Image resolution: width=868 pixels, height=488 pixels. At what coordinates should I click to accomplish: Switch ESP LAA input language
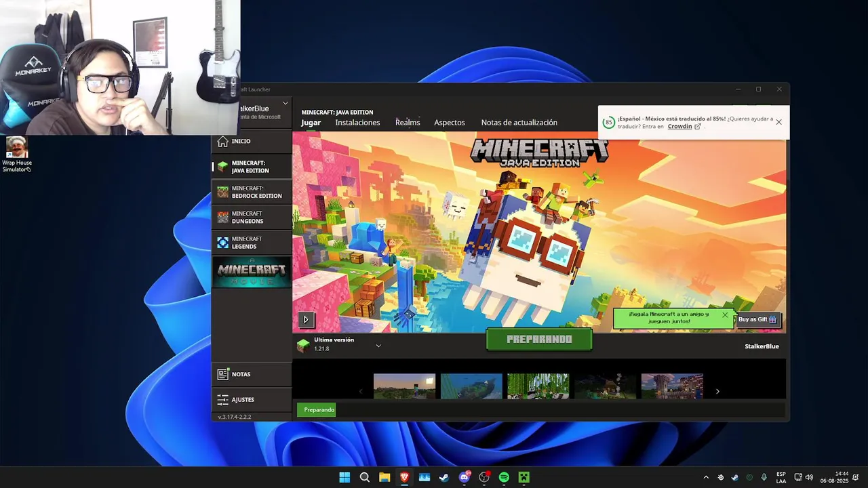[x=781, y=477]
